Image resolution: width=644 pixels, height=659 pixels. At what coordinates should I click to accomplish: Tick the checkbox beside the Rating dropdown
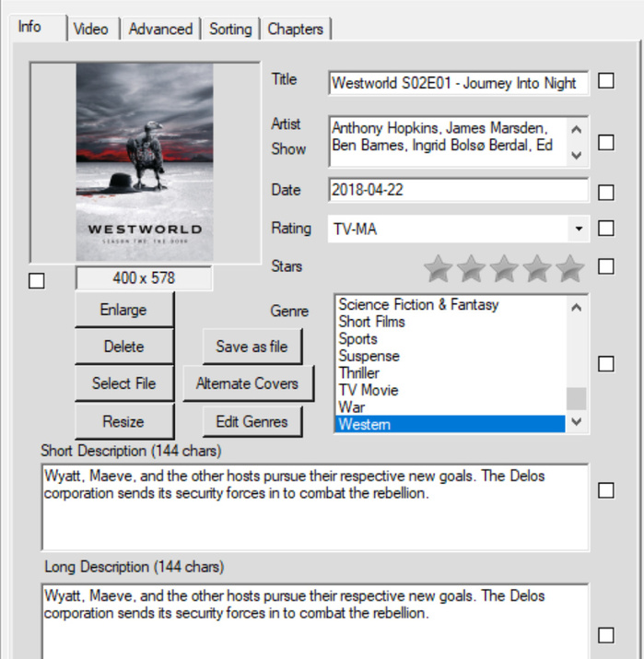tap(606, 229)
